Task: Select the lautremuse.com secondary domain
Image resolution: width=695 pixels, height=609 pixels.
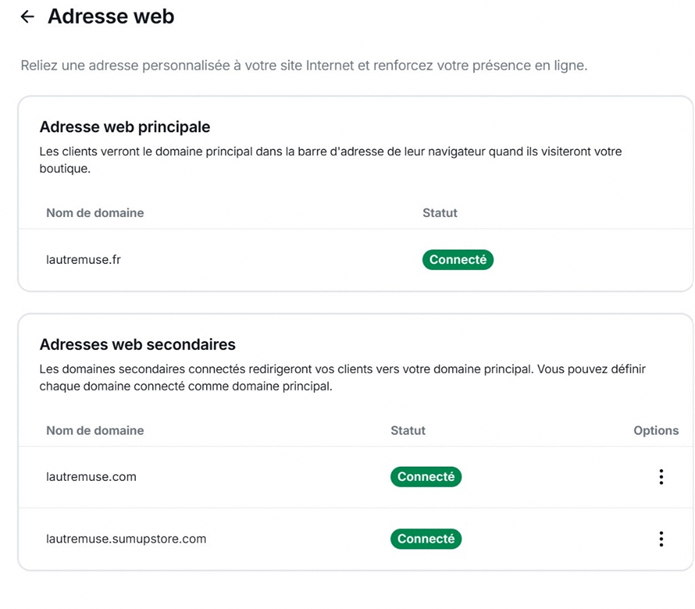Action: pos(91,477)
